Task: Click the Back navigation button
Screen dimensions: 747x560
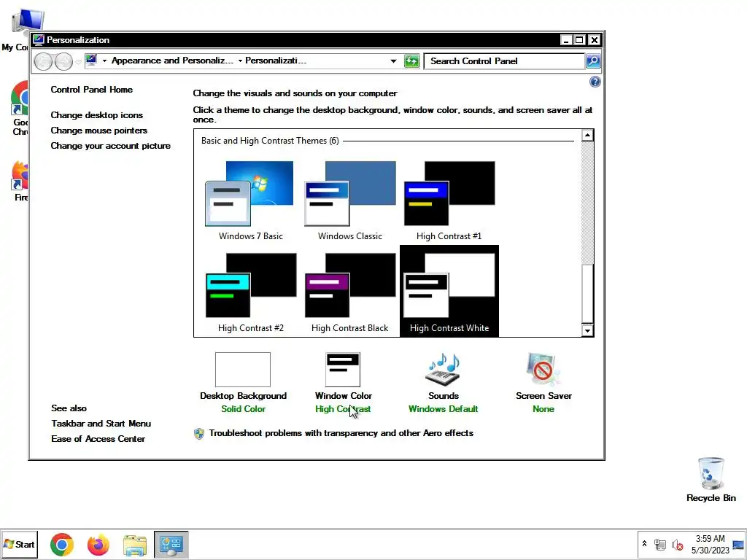Action: click(x=43, y=61)
